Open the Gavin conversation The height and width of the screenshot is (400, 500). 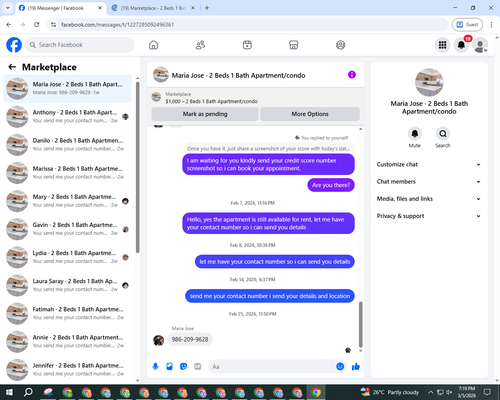pos(67,229)
